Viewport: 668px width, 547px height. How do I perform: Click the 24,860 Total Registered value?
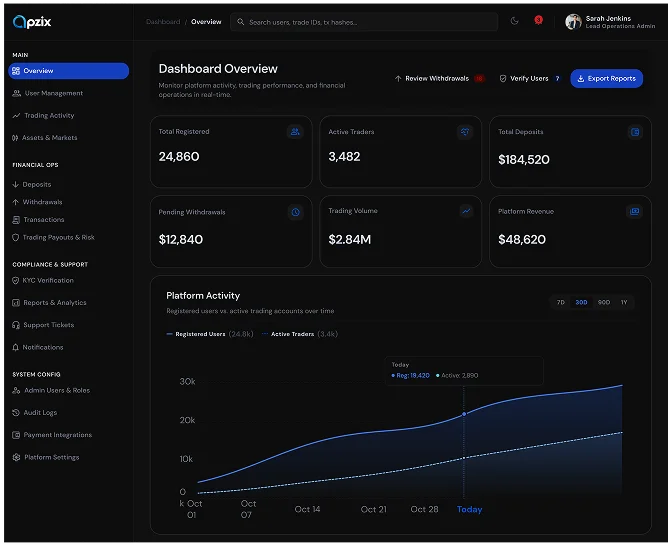coord(179,156)
